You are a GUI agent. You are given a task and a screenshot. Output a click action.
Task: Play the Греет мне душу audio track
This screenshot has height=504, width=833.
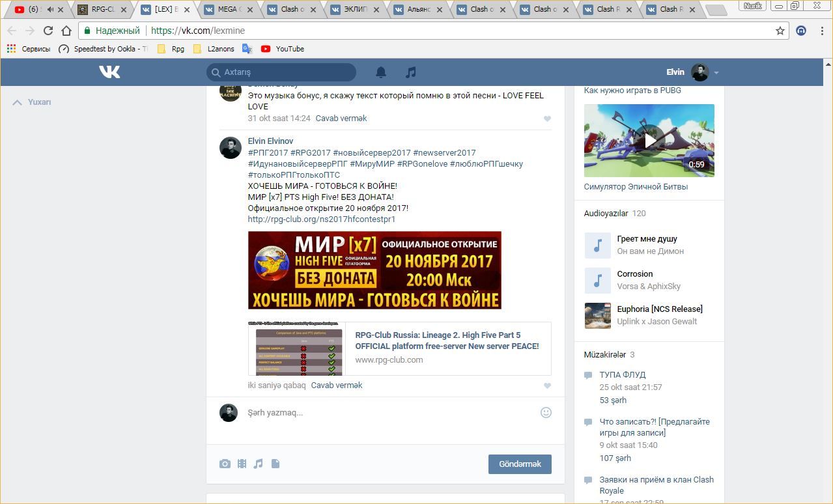[597, 245]
